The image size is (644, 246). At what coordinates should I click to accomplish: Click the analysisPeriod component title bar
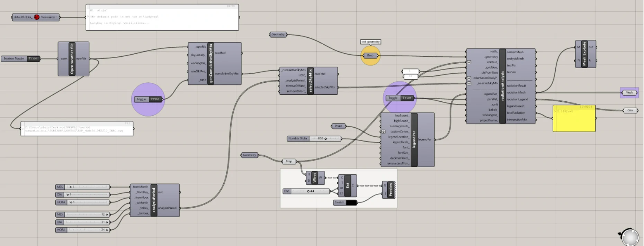pyautogui.click(x=154, y=200)
